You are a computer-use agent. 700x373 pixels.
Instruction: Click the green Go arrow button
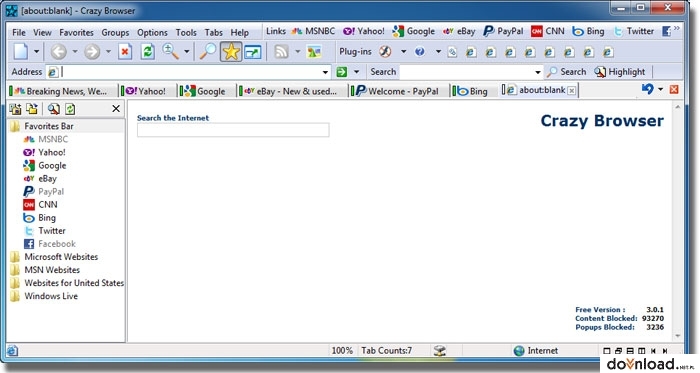tap(342, 72)
